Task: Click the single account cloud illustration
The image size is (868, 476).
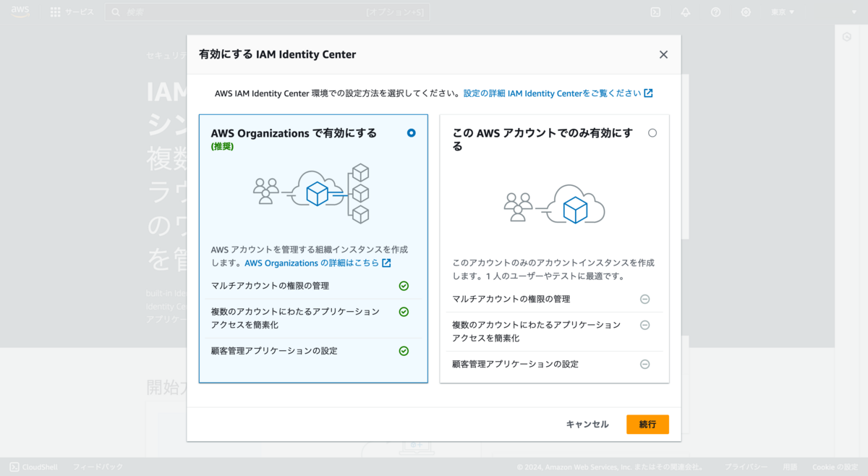Action: (554, 204)
